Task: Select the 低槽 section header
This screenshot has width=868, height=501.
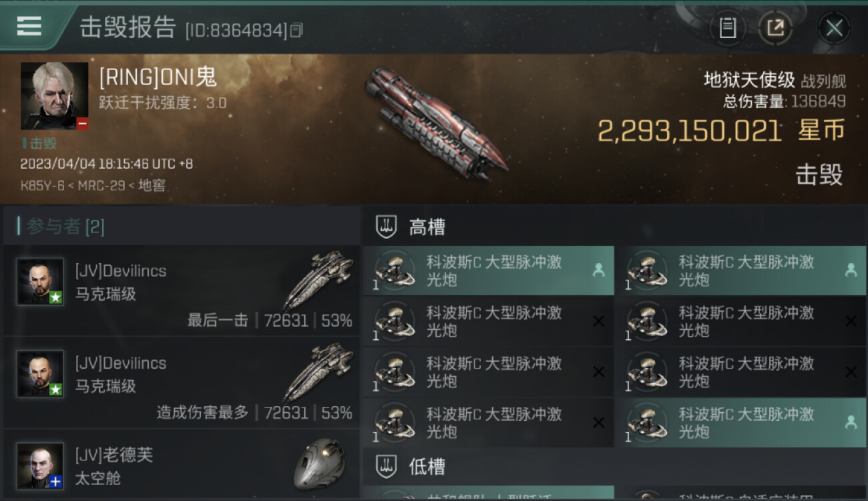Action: (427, 467)
